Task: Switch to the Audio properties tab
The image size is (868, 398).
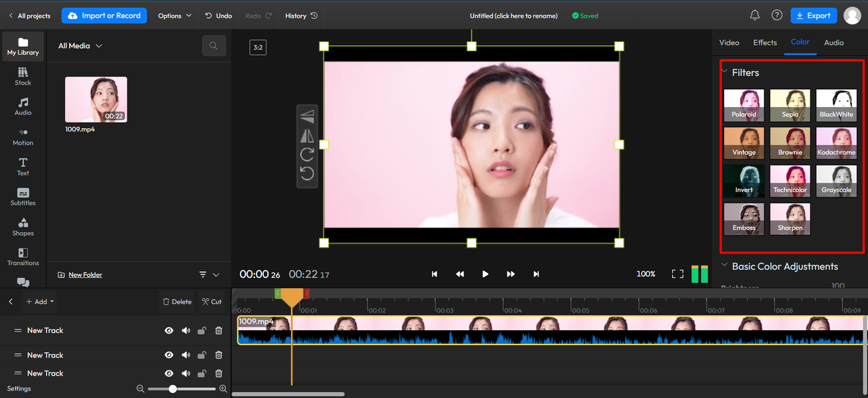Action: pos(834,43)
